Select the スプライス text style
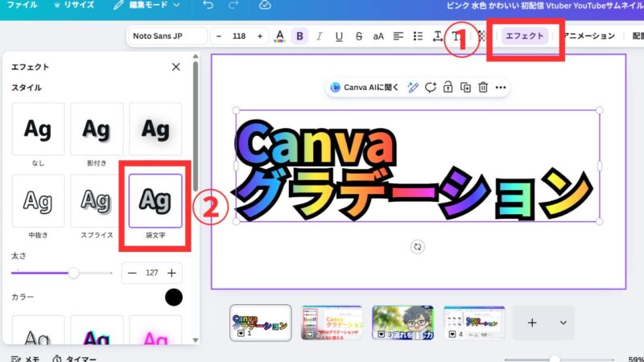644x362 pixels. click(x=97, y=200)
